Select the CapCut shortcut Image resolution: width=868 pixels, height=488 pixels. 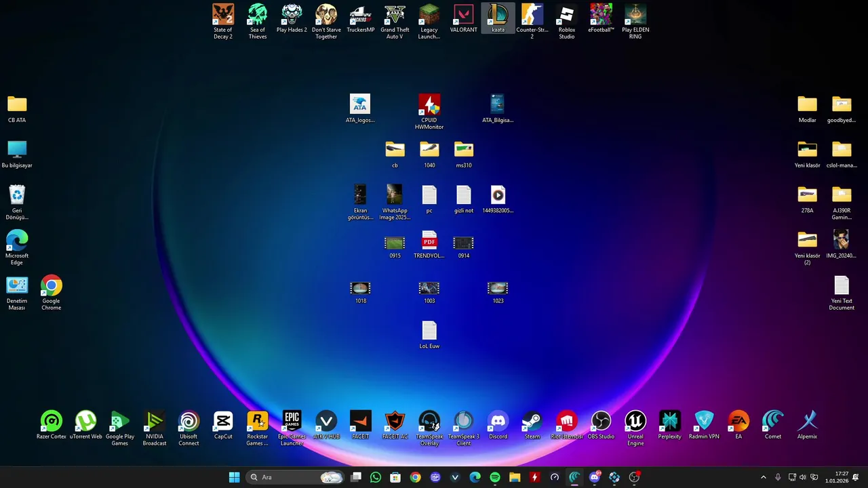click(223, 426)
